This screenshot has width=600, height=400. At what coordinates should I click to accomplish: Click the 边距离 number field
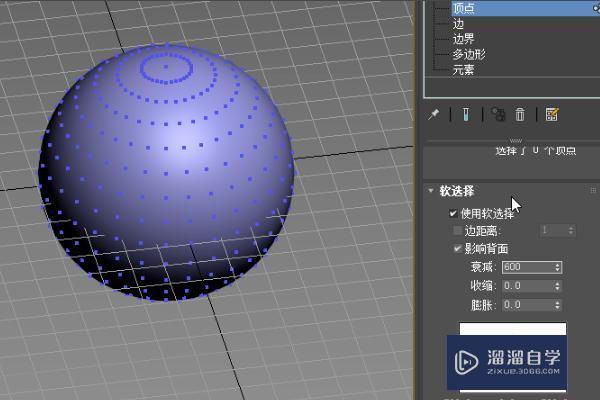point(553,230)
